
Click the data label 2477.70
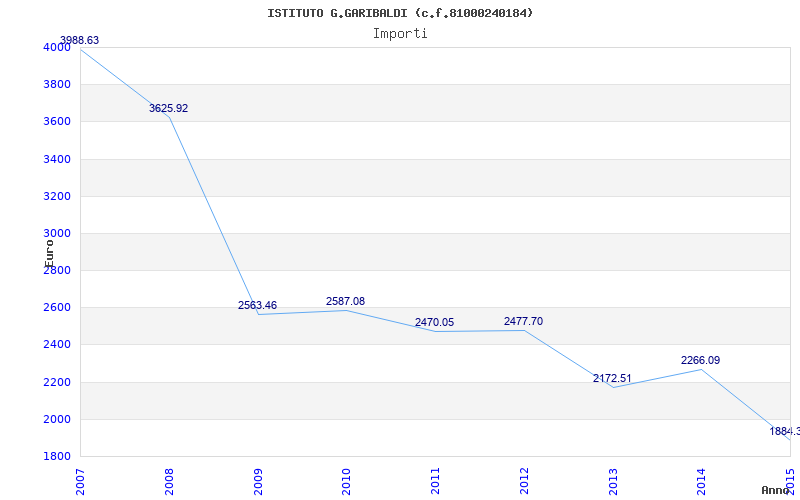pyautogui.click(x=523, y=321)
